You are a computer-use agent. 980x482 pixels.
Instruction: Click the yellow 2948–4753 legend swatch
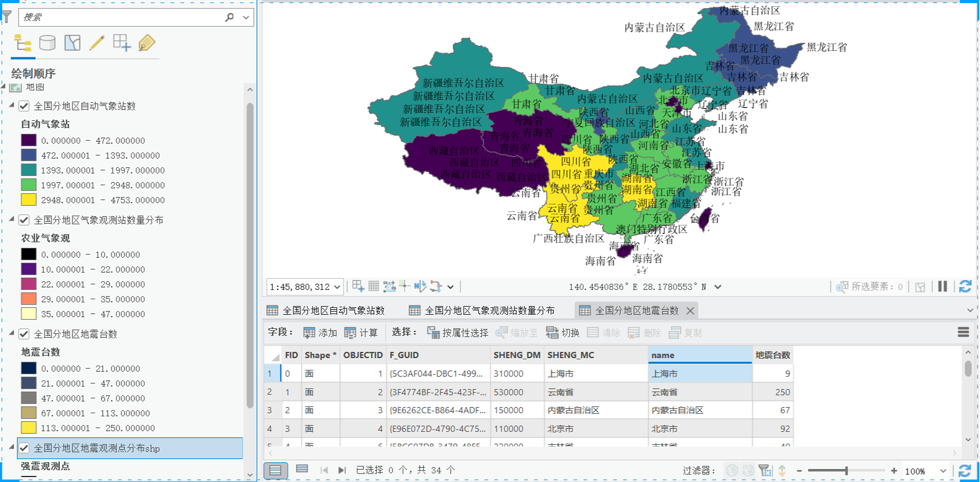[x=28, y=199]
